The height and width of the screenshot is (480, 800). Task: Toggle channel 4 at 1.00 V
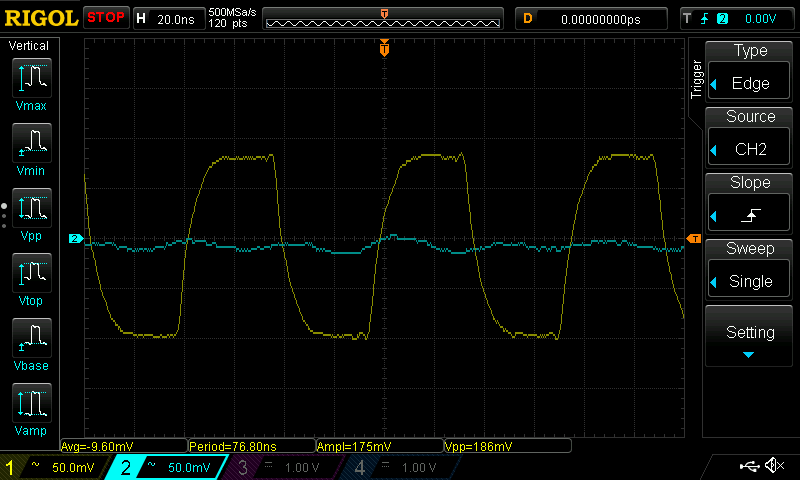click(x=401, y=467)
